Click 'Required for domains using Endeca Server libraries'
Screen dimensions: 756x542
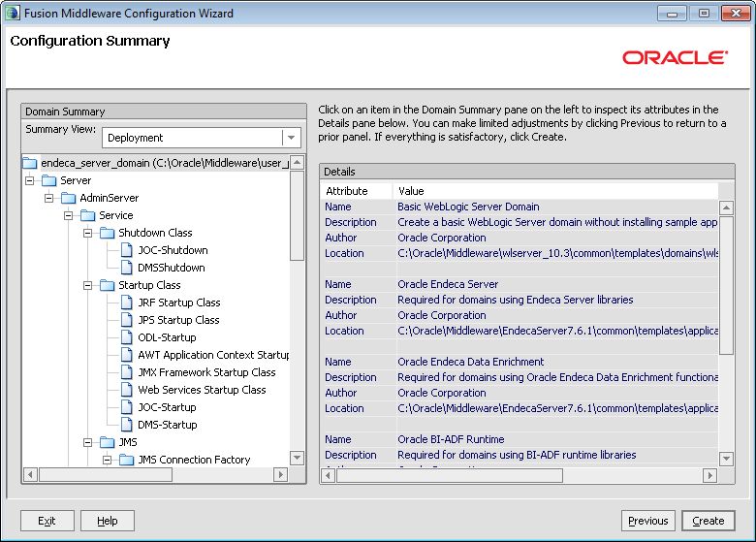click(516, 300)
